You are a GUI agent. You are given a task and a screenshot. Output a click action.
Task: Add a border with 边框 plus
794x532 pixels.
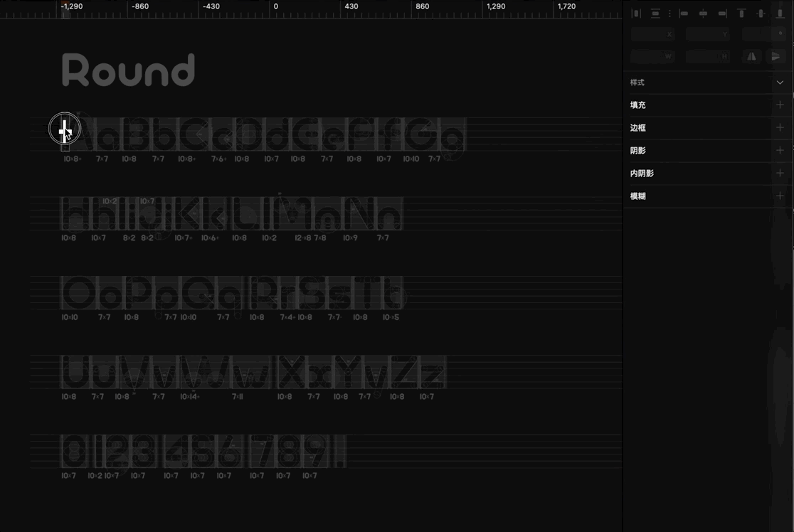[x=780, y=127]
